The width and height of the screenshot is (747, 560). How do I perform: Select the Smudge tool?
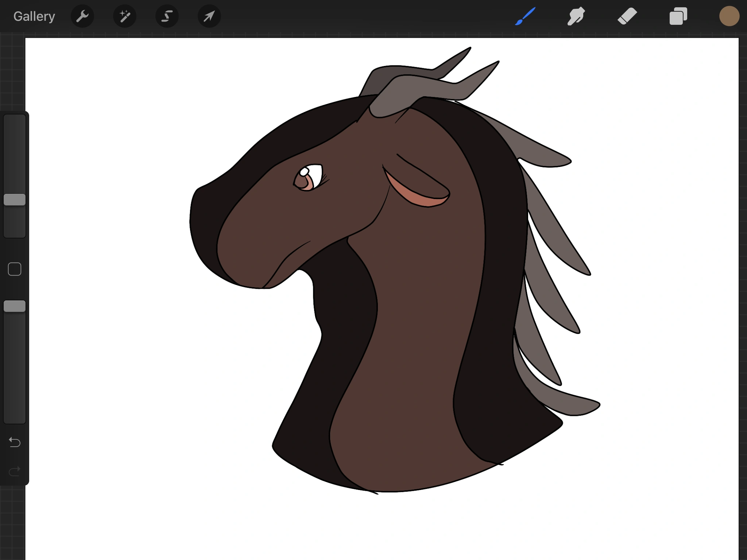576,16
